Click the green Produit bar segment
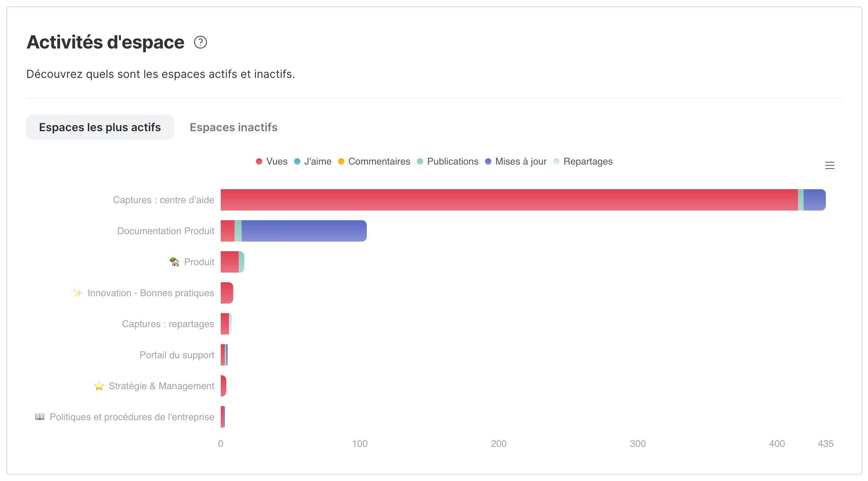Image resolution: width=868 pixels, height=481 pixels. (241, 262)
